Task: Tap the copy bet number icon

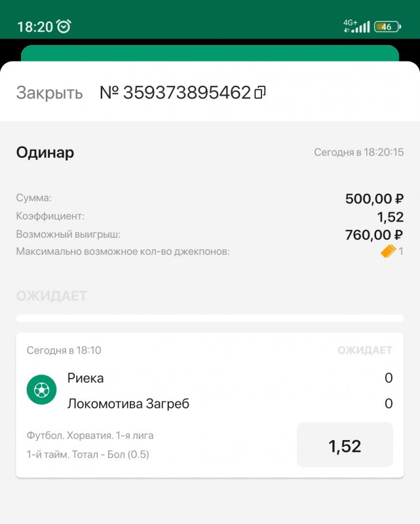Action: tap(260, 93)
